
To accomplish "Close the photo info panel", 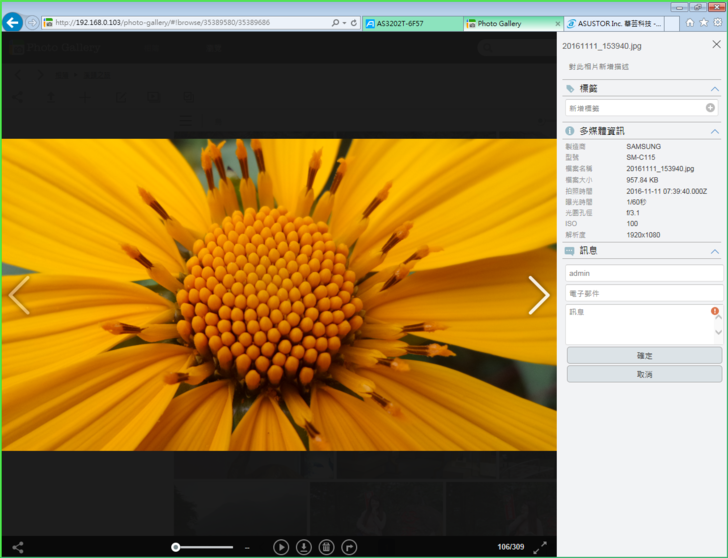I will click(x=716, y=45).
